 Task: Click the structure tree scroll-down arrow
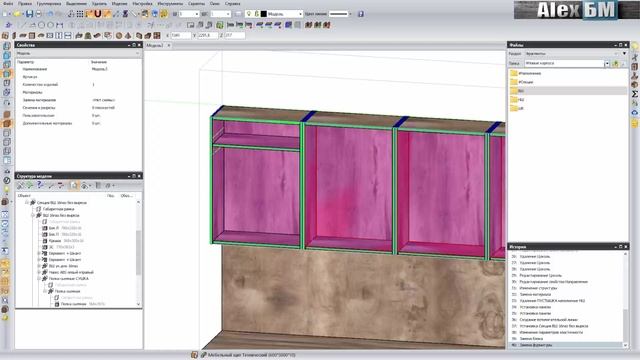138,304
